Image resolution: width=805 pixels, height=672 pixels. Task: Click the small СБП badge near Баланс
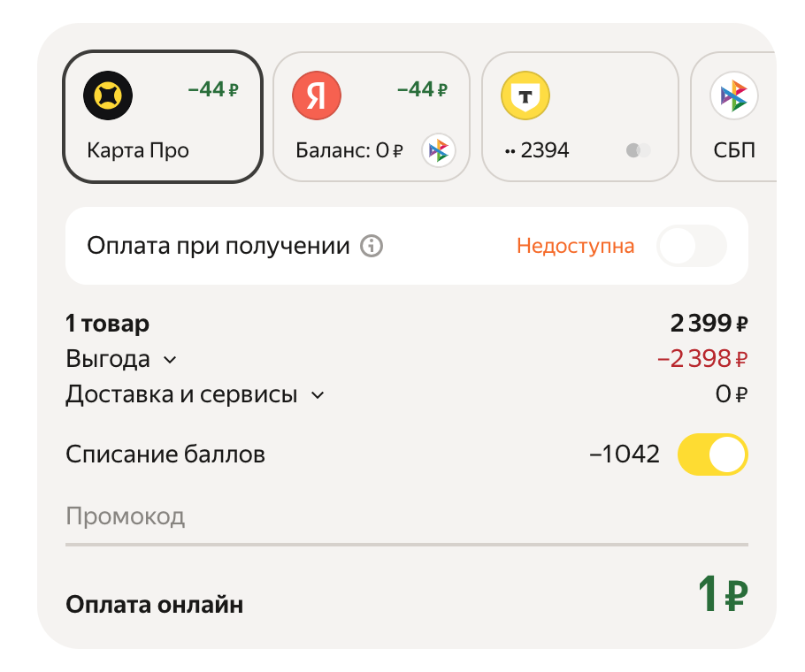click(x=438, y=150)
